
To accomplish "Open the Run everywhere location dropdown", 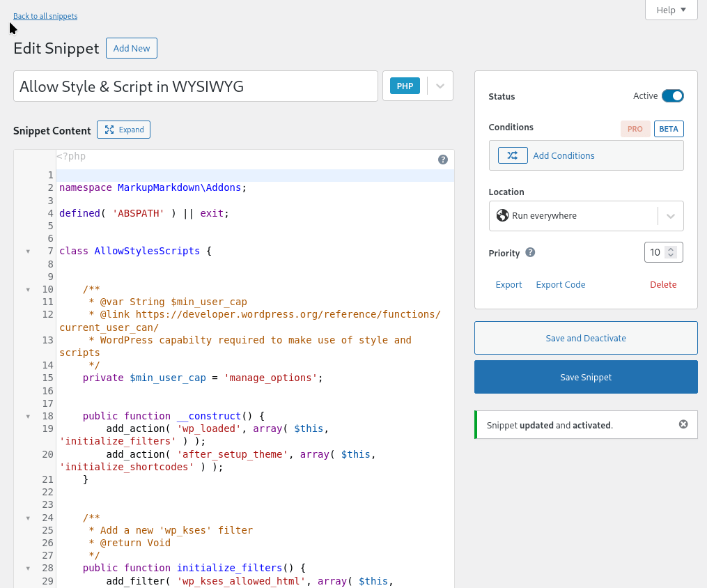I will click(x=670, y=216).
